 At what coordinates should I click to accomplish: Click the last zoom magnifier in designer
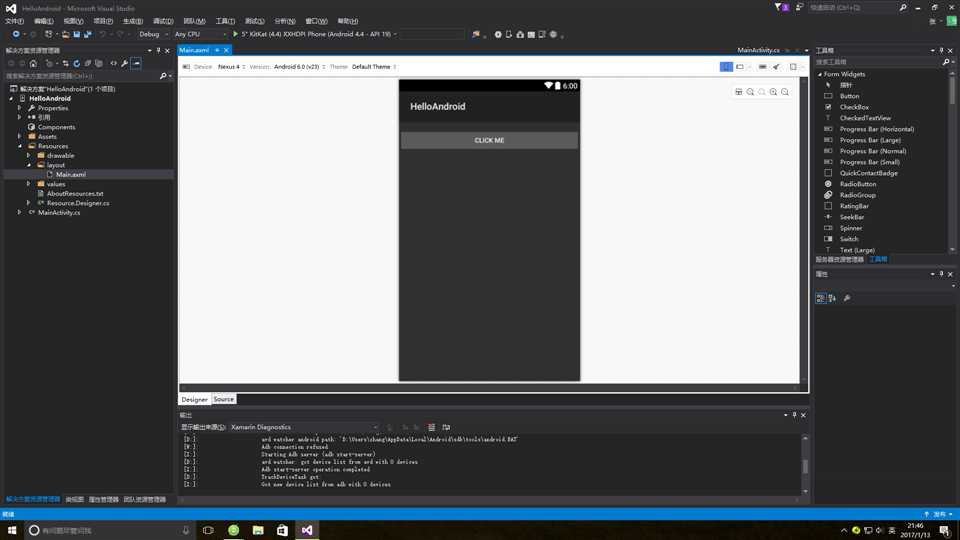click(785, 92)
